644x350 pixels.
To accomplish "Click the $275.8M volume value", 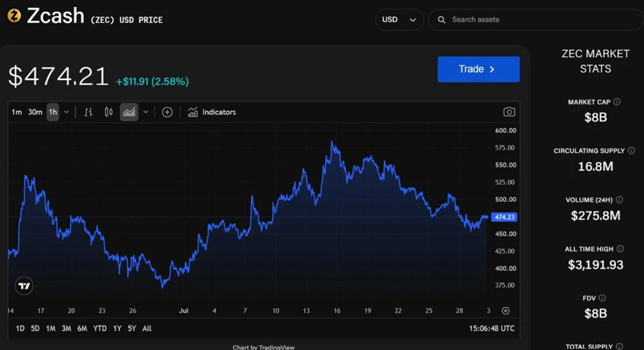I will [596, 215].
